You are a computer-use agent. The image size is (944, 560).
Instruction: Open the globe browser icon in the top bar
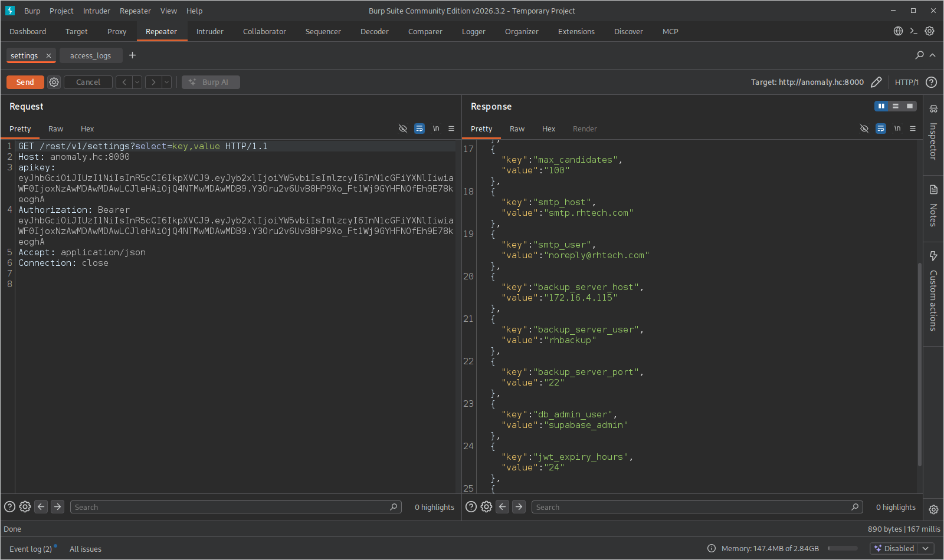pos(898,31)
